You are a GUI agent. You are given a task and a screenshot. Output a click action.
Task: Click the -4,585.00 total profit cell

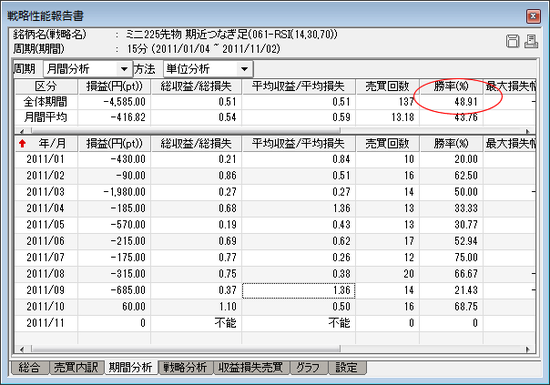pyautogui.click(x=114, y=102)
